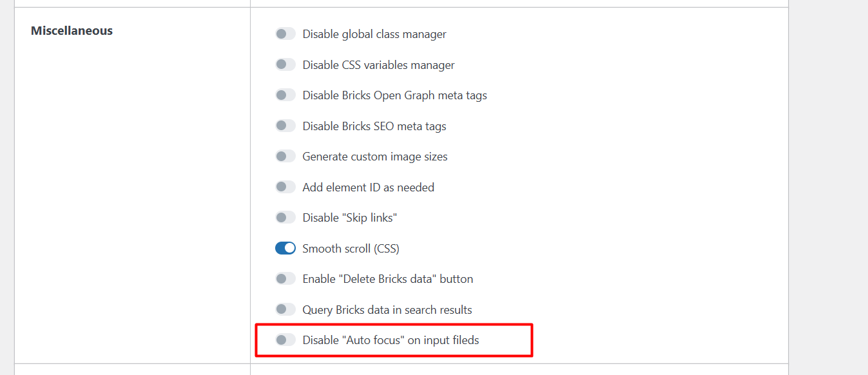Screen dimensions: 868x375
Task: Click the "Disable CSS variables manager" label text
Action: pos(378,65)
